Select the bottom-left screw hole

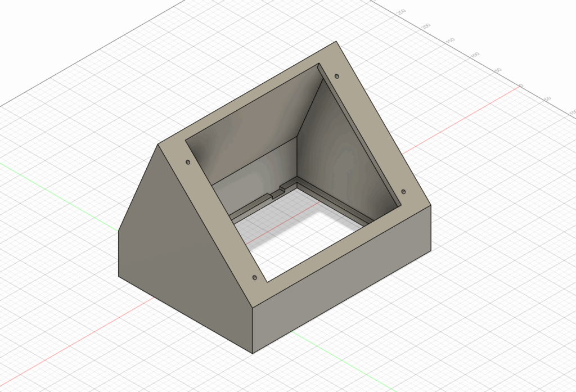[254, 278]
